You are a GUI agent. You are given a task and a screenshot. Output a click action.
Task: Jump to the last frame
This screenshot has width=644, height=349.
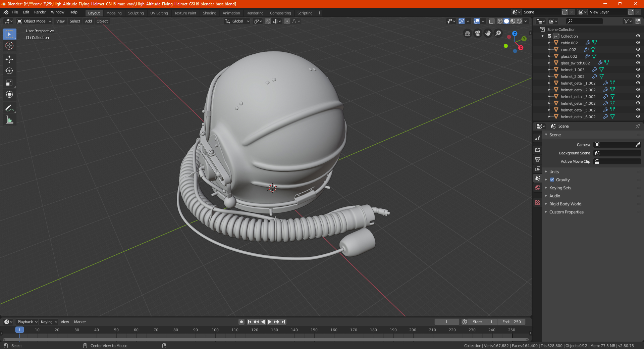point(283,322)
